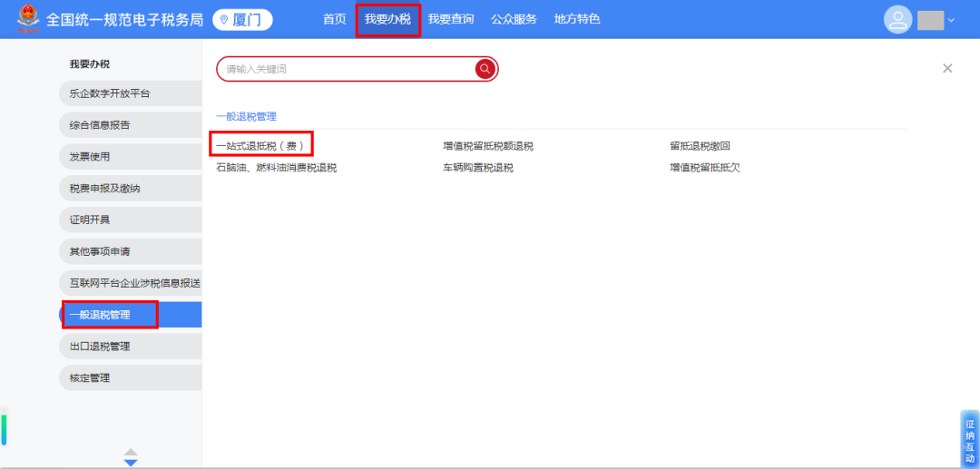The width and height of the screenshot is (980, 469).
Task: Select 一般退税管理 in the sidebar
Action: coord(131,315)
